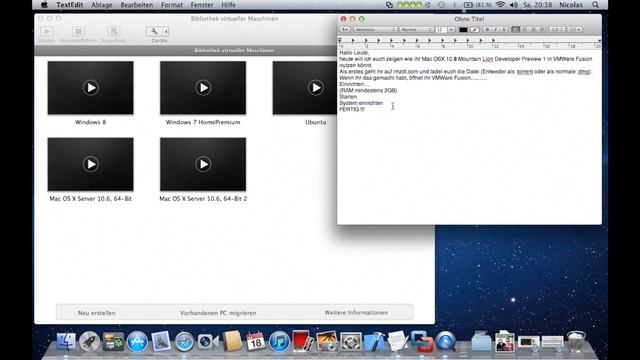Open the Mail stamp icon in Dock
This screenshot has height=360, width=640.
click(161, 342)
